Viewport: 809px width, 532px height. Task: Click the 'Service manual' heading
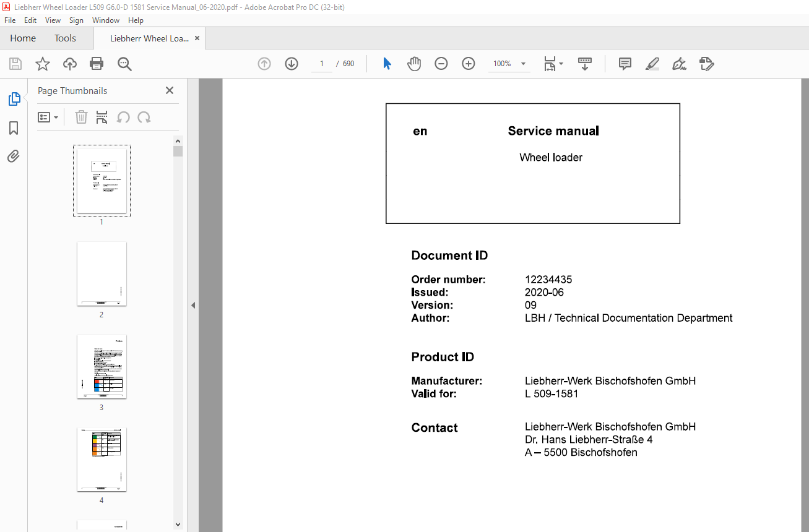pos(553,131)
